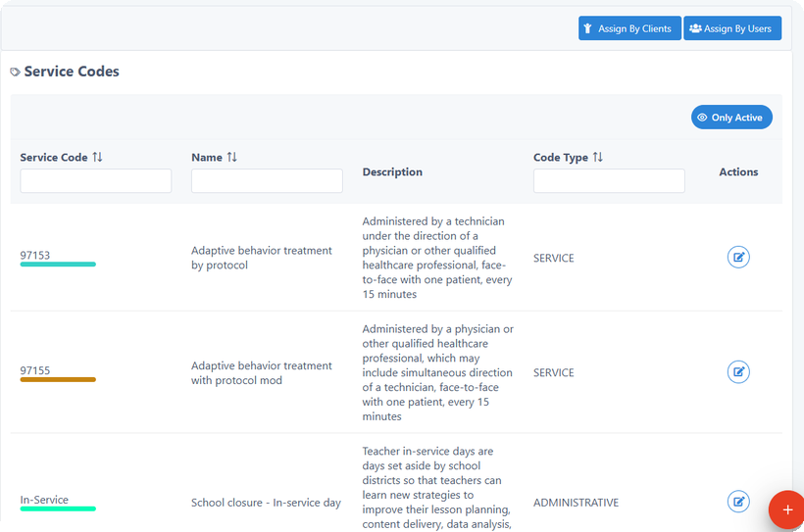Click the ADMINISTRATIVE code type cell
Screen dimensions: 804x532
[x=576, y=503]
